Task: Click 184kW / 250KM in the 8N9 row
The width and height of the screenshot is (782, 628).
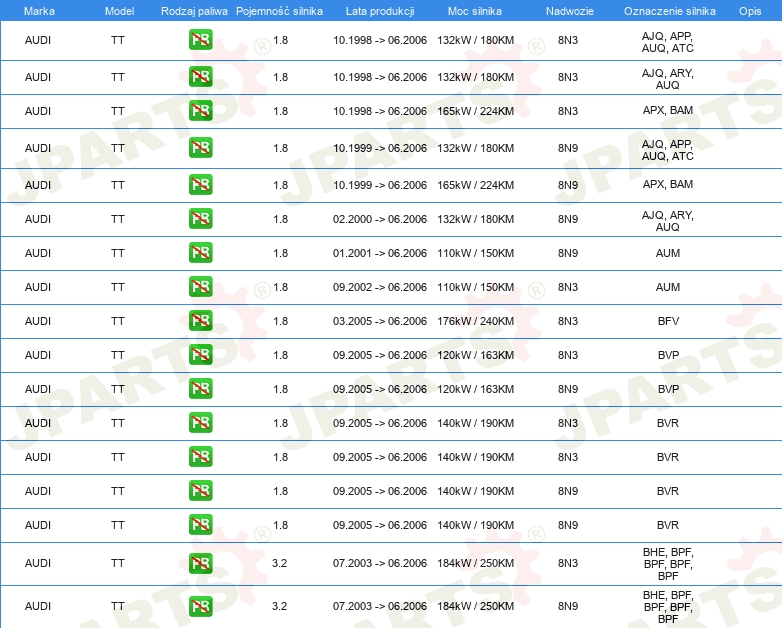Action: click(476, 606)
